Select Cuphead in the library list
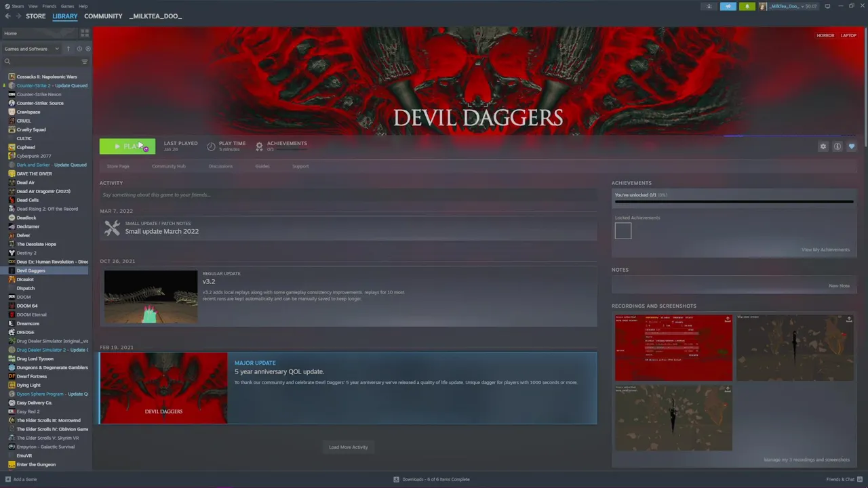 26,147
